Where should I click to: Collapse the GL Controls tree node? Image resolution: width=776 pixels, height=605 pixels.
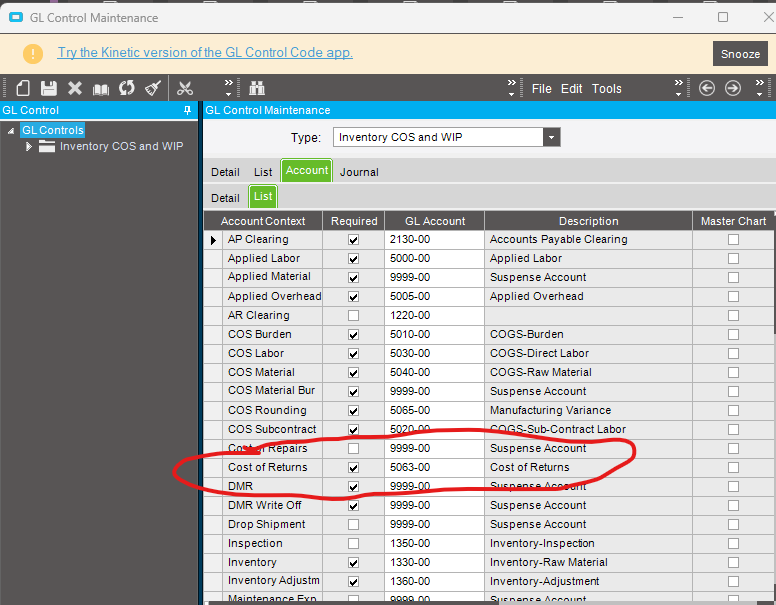[x=11, y=131]
